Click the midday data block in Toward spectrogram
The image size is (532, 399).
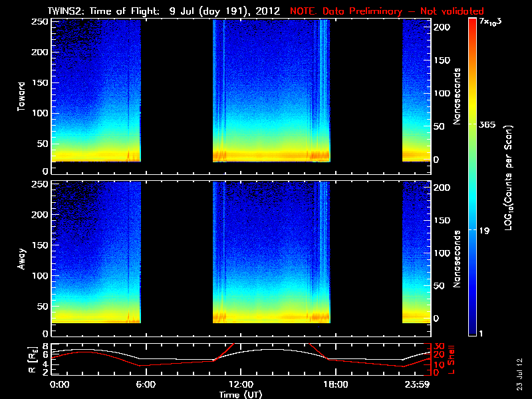pos(271,91)
